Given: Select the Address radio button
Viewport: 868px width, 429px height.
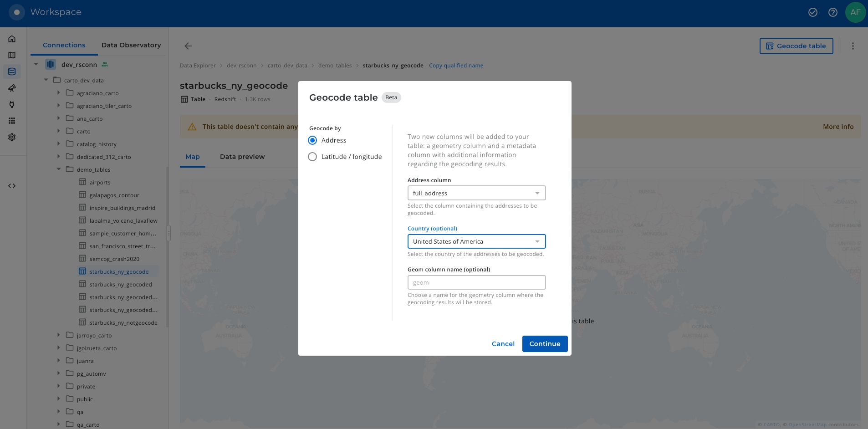Looking at the screenshot, I should (312, 140).
